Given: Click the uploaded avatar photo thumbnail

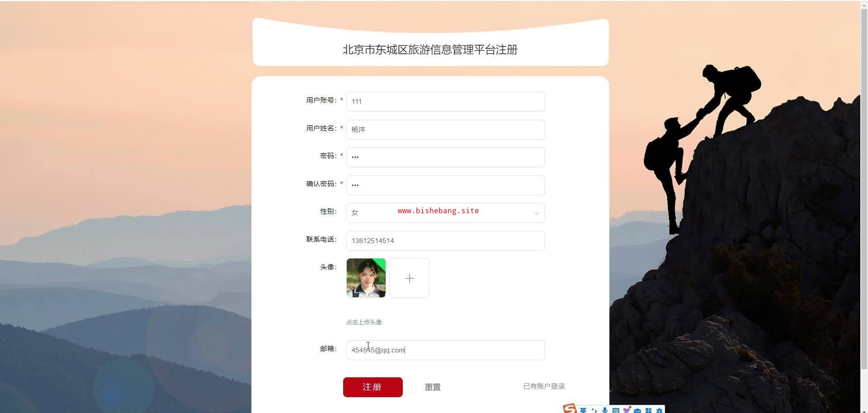Looking at the screenshot, I should coord(366,278).
